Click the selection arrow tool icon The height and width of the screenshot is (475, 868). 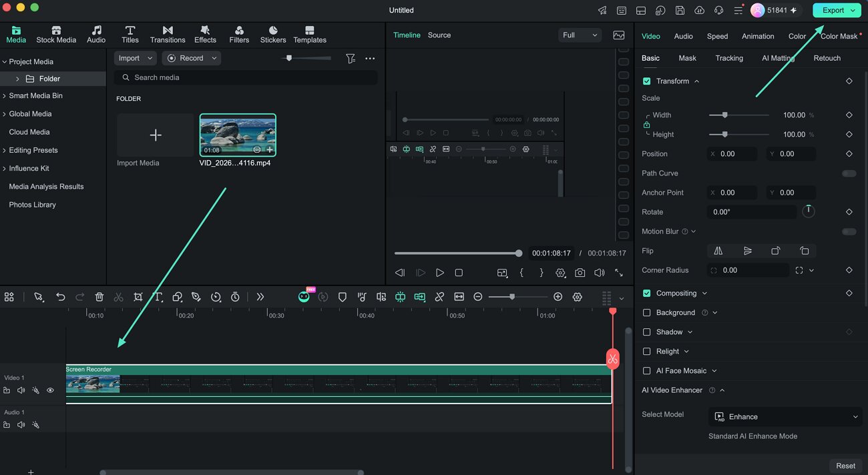point(39,297)
